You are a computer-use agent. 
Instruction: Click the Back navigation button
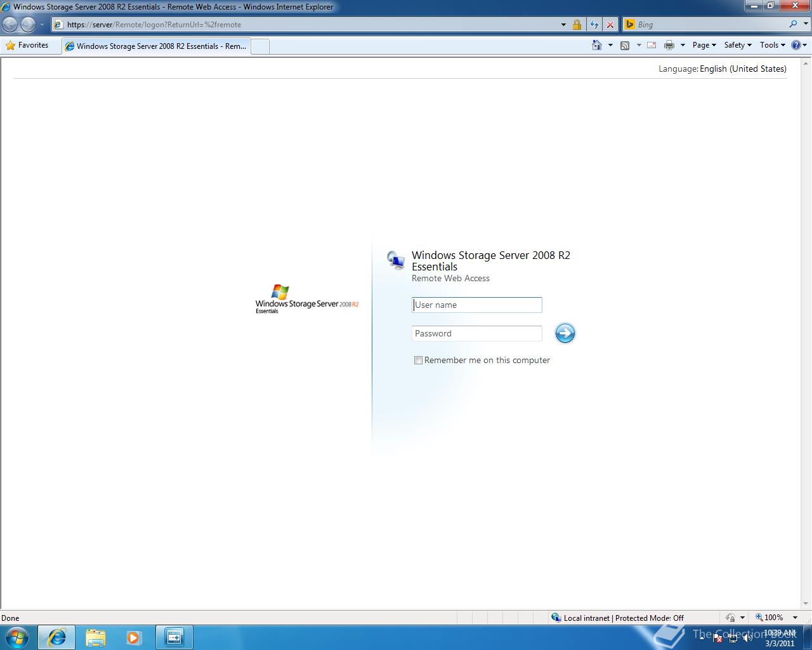[x=10, y=24]
